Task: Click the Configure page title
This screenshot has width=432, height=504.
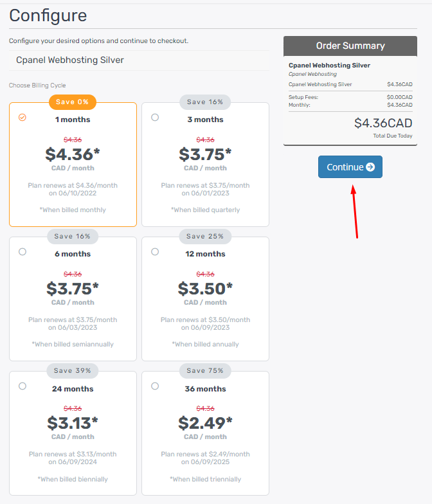Action: click(x=48, y=15)
